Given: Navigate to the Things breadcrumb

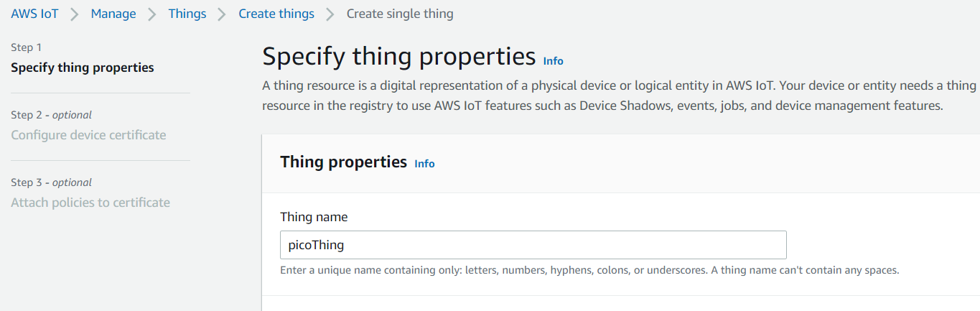Looking at the screenshot, I should (187, 14).
